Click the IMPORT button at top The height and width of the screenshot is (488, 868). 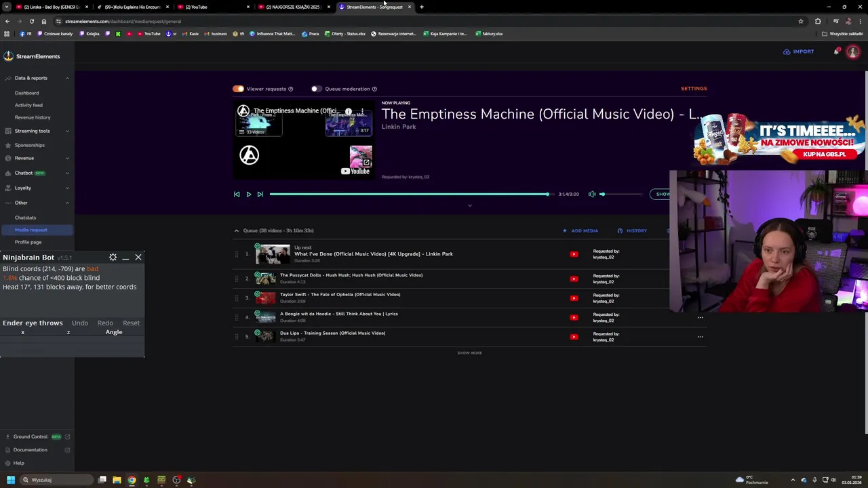798,52
